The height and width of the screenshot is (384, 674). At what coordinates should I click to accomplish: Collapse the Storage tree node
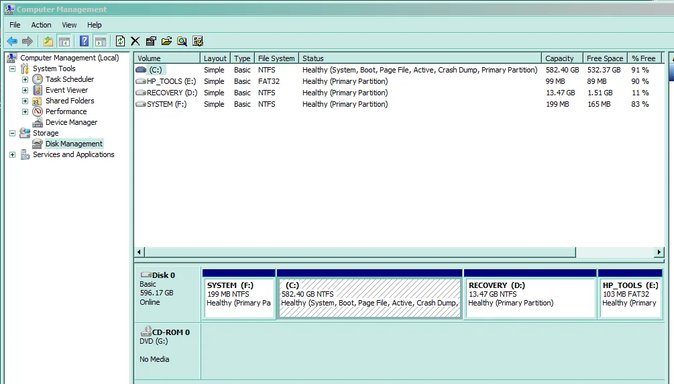[x=12, y=133]
